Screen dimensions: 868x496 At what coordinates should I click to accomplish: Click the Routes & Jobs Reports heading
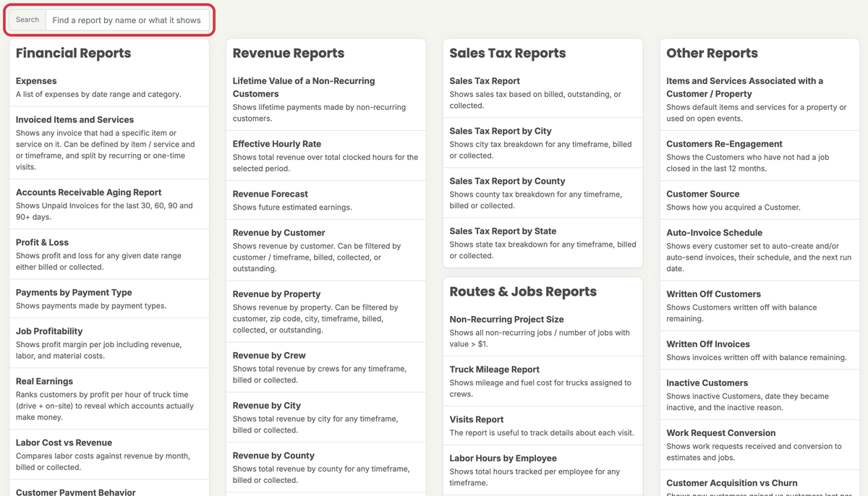coord(523,291)
